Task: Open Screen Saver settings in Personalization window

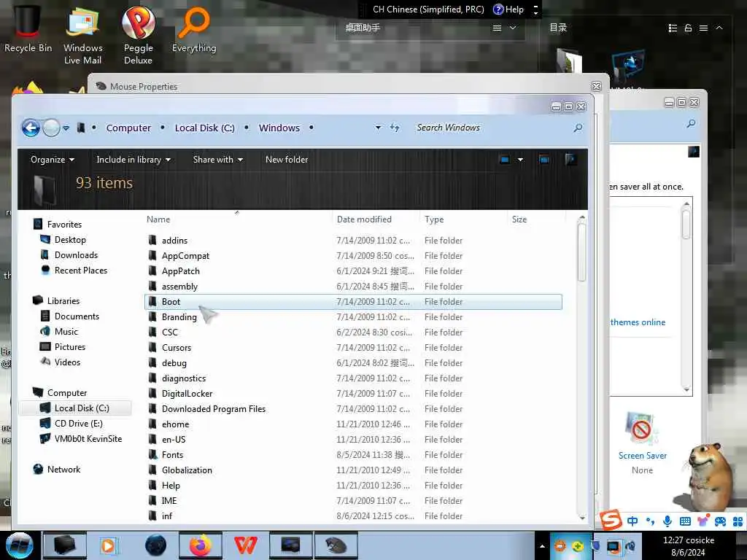Action: [x=642, y=443]
